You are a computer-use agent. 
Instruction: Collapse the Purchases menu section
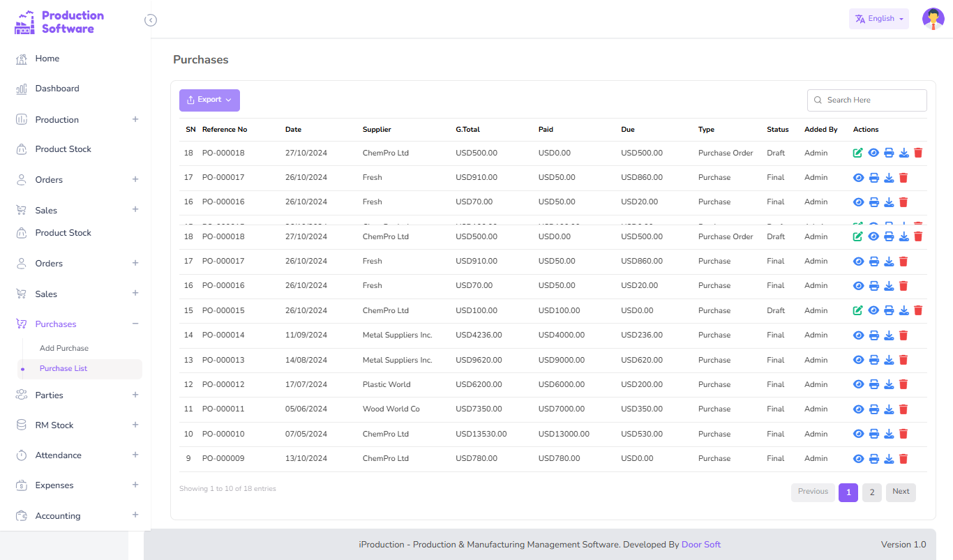pyautogui.click(x=135, y=324)
